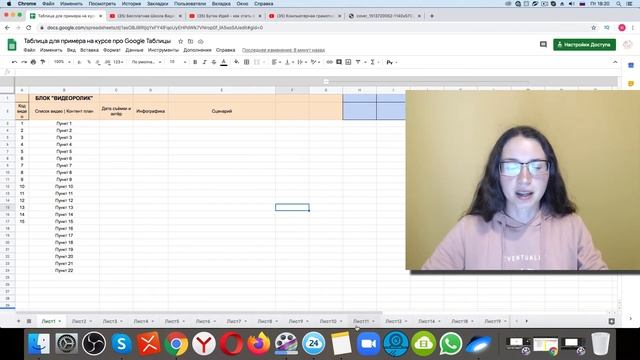Print the spreadsheet using the printer icon
640x360 pixels.
(33, 62)
